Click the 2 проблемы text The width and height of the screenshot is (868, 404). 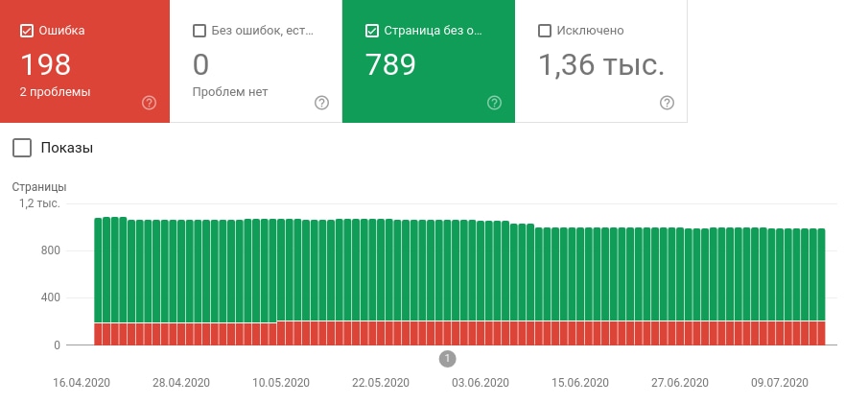(x=55, y=92)
